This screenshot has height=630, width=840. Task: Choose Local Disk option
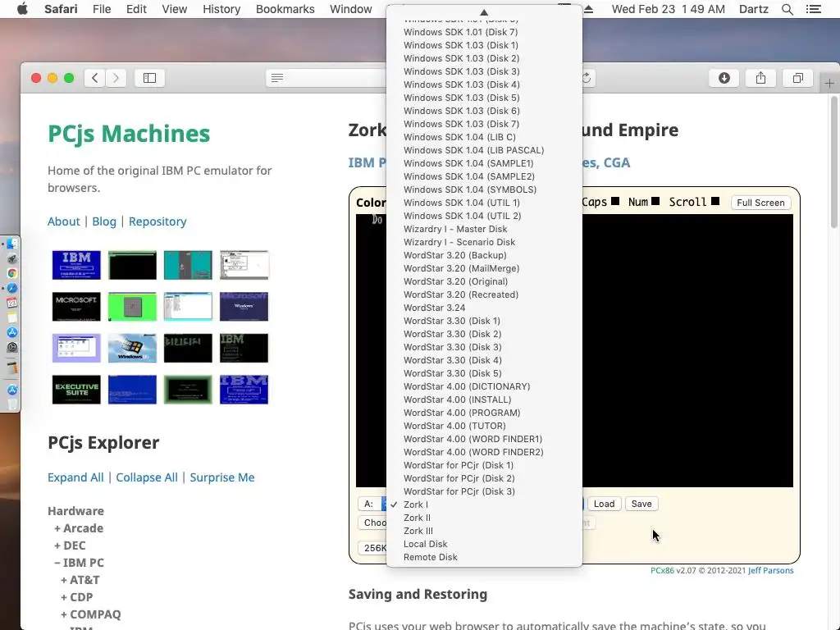tap(484, 544)
